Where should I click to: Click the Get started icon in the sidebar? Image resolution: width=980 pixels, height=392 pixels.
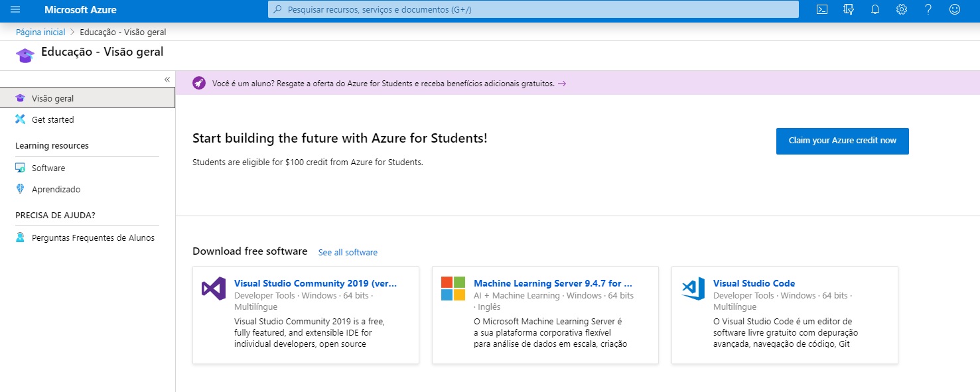coord(21,119)
